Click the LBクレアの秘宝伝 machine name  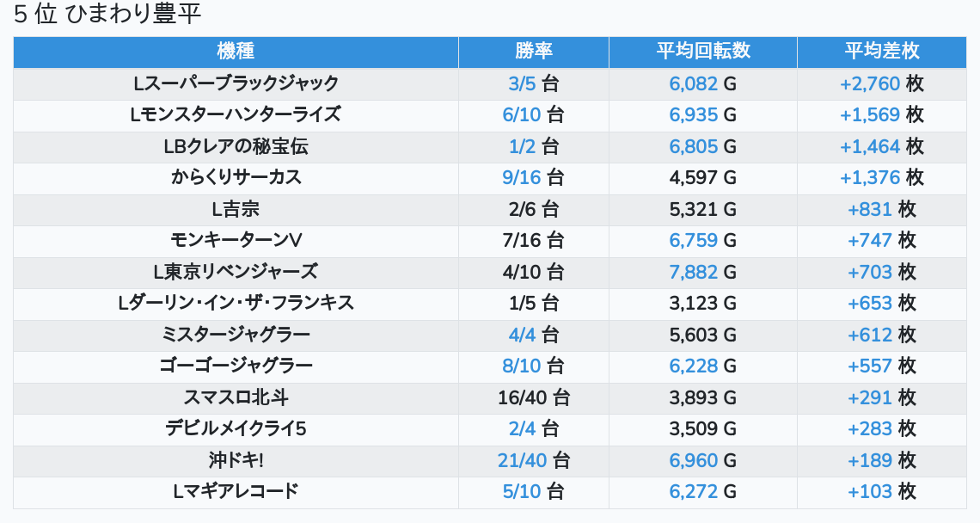236,146
